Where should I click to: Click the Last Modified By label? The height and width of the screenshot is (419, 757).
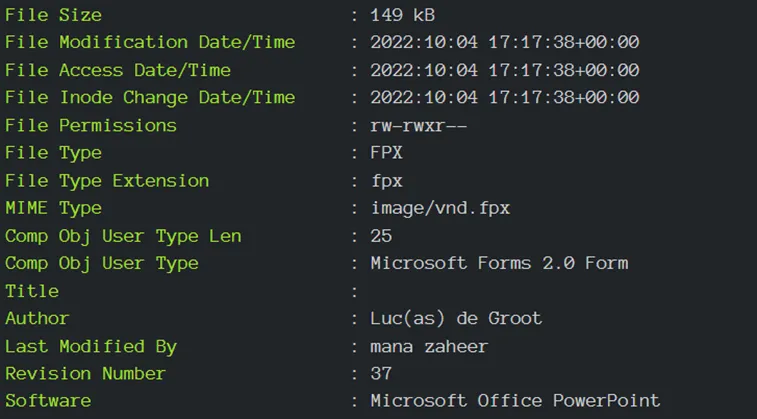pos(91,347)
